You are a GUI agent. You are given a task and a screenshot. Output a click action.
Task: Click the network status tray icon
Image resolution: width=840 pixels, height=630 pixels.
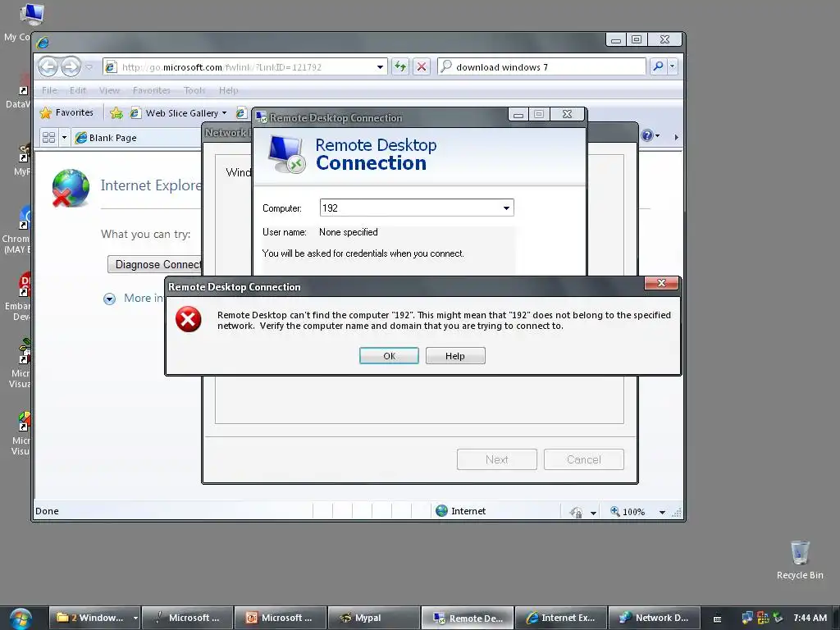746,618
